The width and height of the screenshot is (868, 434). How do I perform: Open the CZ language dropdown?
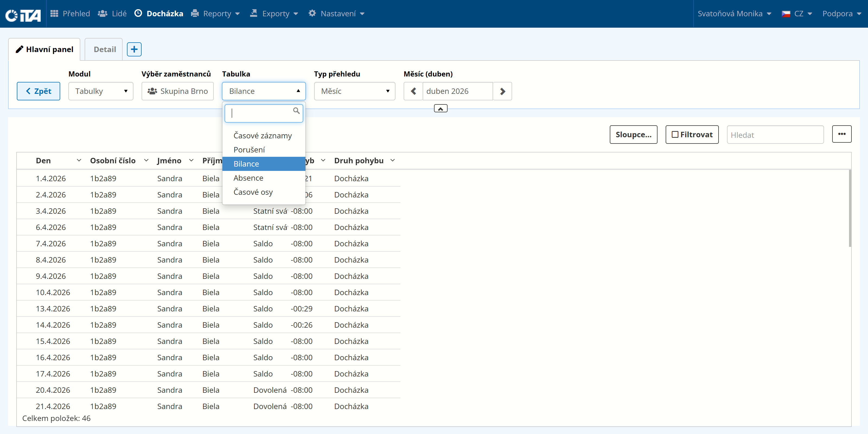[x=797, y=14]
